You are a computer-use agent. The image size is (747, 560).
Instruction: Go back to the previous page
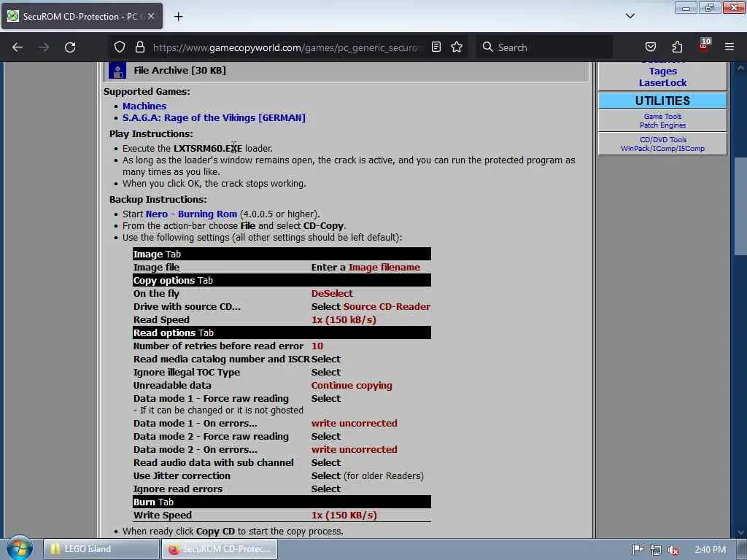(18, 47)
